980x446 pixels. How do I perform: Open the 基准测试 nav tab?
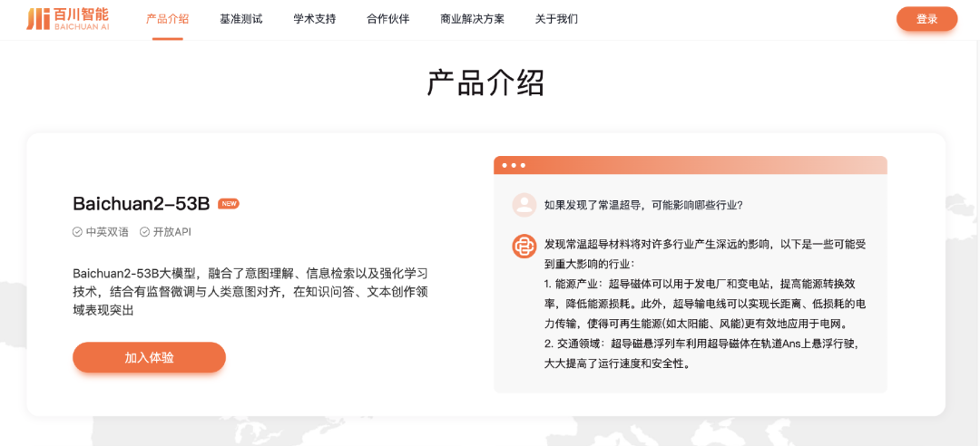point(241,19)
